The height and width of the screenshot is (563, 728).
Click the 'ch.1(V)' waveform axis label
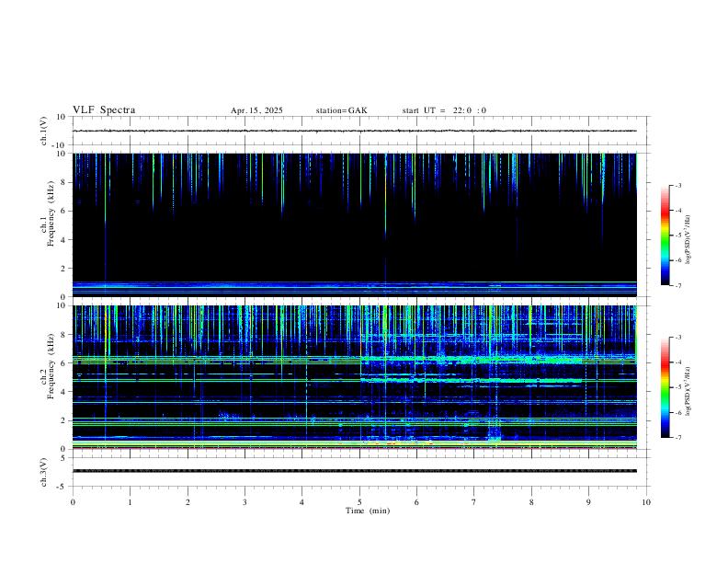pyautogui.click(x=44, y=131)
